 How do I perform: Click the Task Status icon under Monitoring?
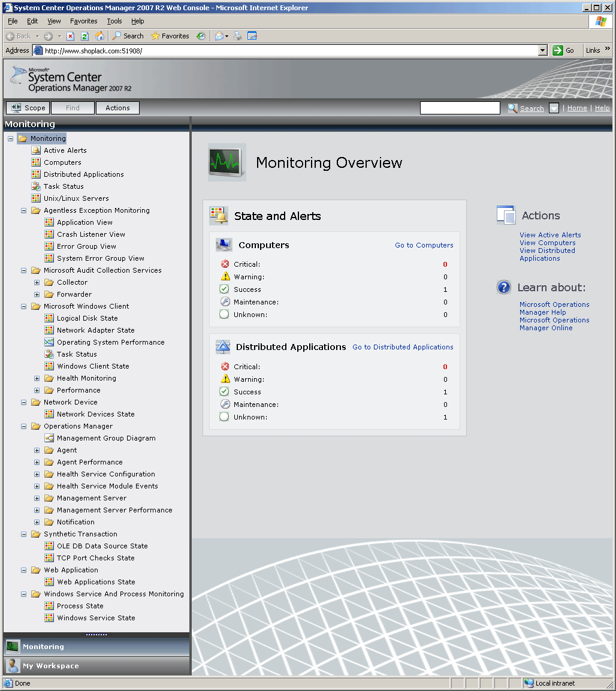[x=36, y=186]
